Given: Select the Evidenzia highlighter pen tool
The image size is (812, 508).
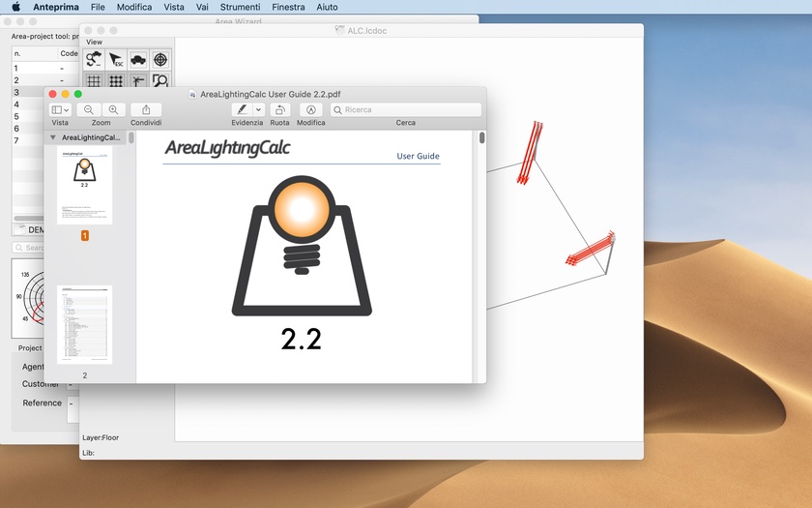Looking at the screenshot, I should [240, 110].
